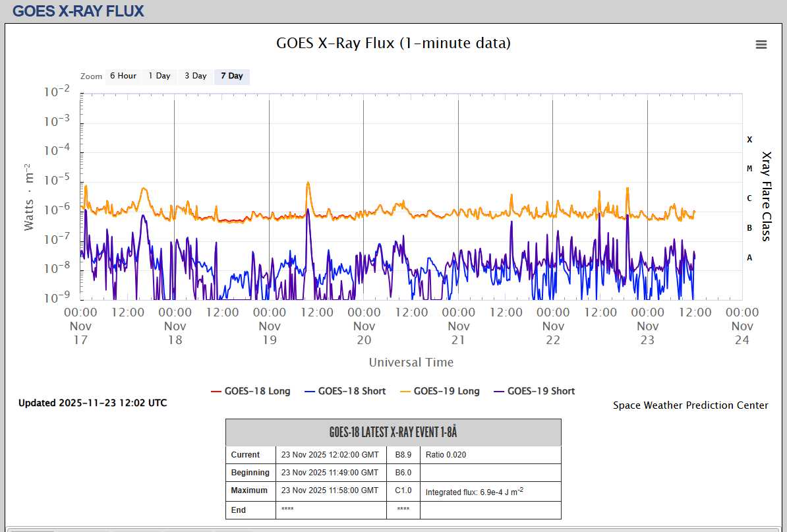The image size is (787, 532).
Task: Click Space Weather Prediction Center credit text
Action: (690, 405)
